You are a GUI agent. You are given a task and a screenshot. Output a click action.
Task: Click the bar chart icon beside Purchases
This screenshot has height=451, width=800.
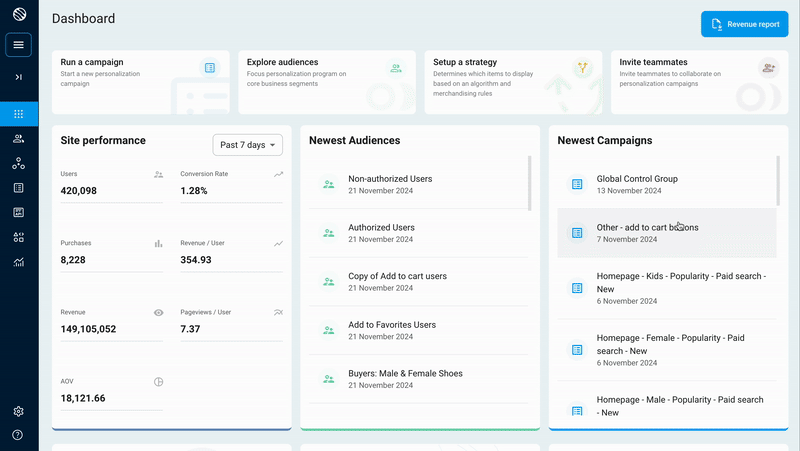[x=158, y=243]
